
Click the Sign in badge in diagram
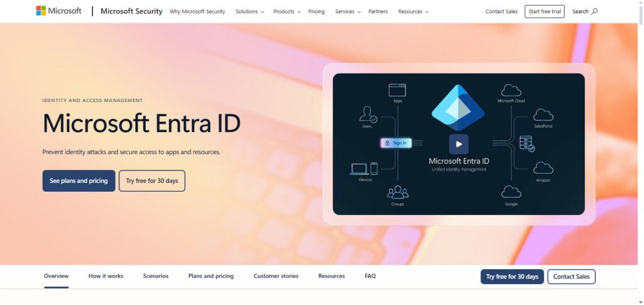point(396,143)
